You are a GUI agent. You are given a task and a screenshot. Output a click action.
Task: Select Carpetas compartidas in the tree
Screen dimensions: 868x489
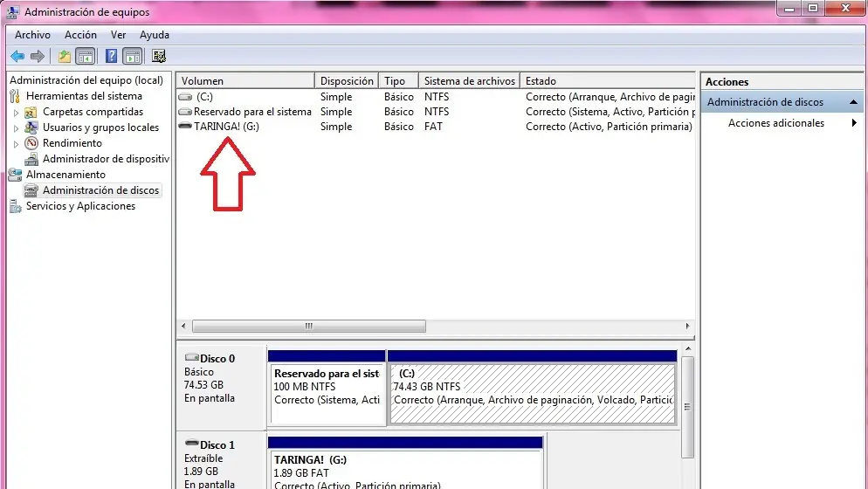93,112
